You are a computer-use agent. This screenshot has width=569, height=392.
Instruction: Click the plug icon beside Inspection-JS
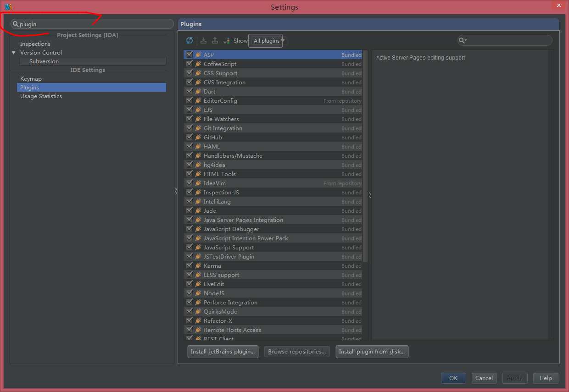click(198, 192)
